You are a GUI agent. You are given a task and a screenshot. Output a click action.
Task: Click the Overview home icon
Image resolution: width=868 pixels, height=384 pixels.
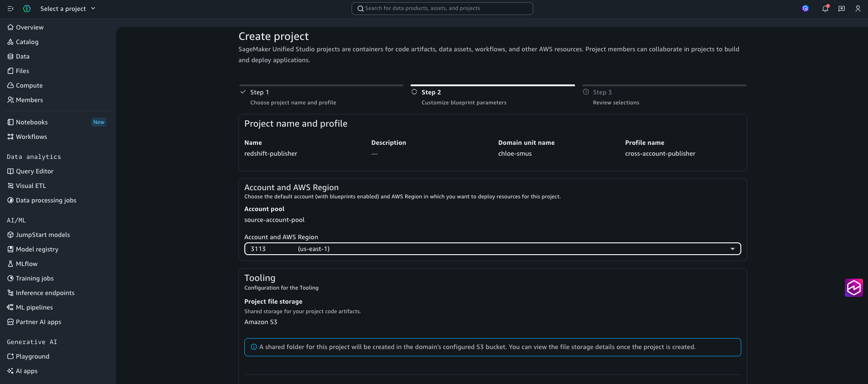10,27
